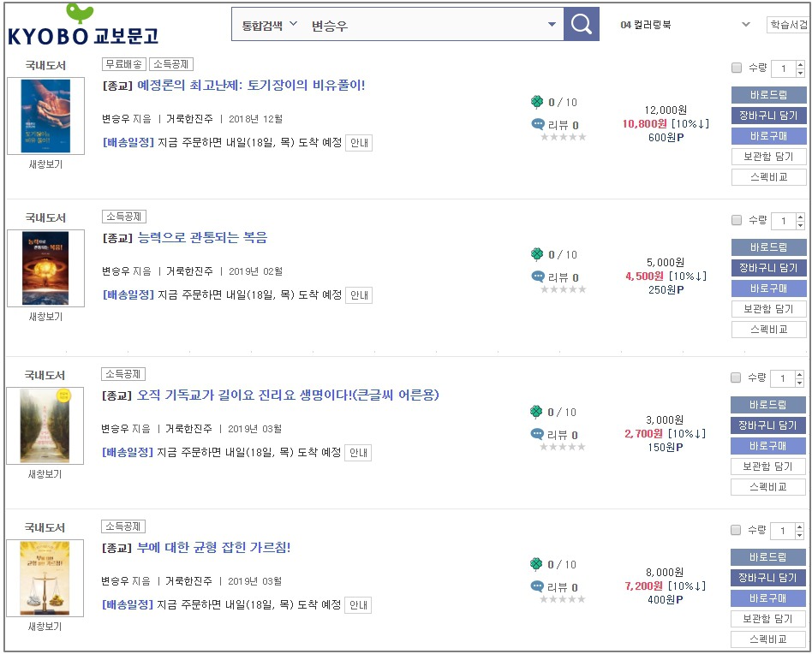Click the Kyobo bird logo icon
812x654 pixels.
coord(81,13)
